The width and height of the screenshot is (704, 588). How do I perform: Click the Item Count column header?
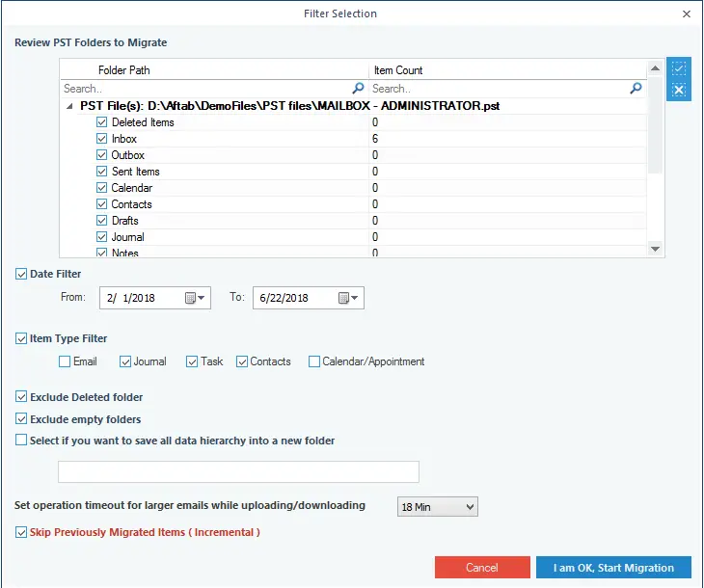pyautogui.click(x=507, y=70)
